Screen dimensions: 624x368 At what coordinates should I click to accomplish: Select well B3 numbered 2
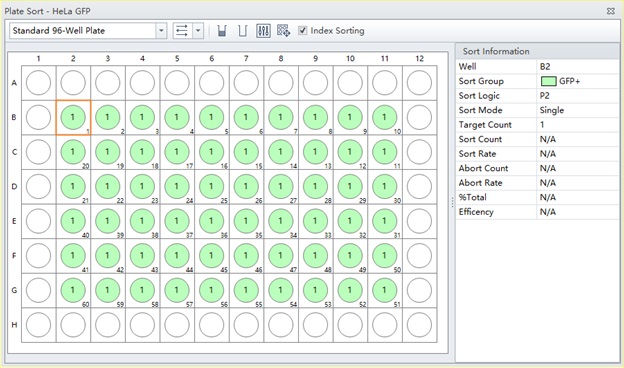point(107,117)
